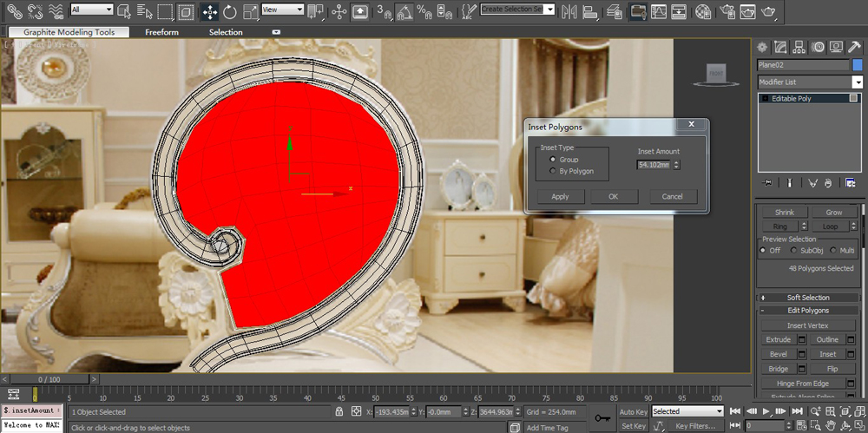
Task: Click Apply in Inset Polygons dialog
Action: [560, 197]
